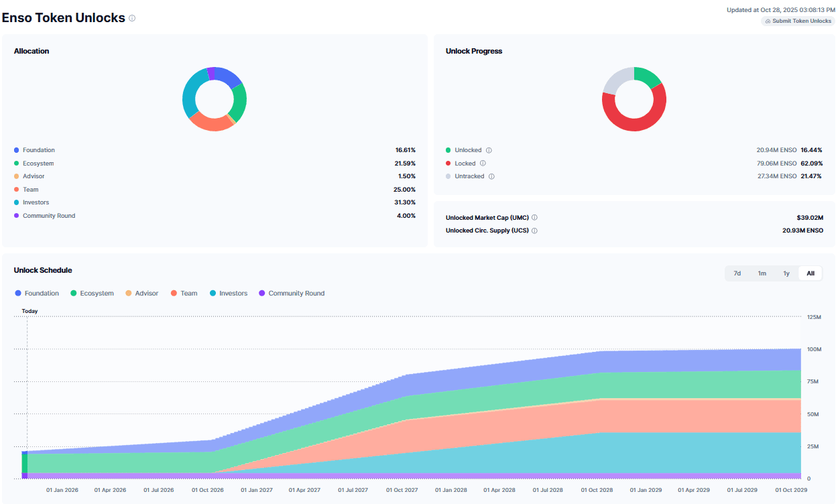
Task: Click the Submit Token Unlocks button
Action: point(798,21)
